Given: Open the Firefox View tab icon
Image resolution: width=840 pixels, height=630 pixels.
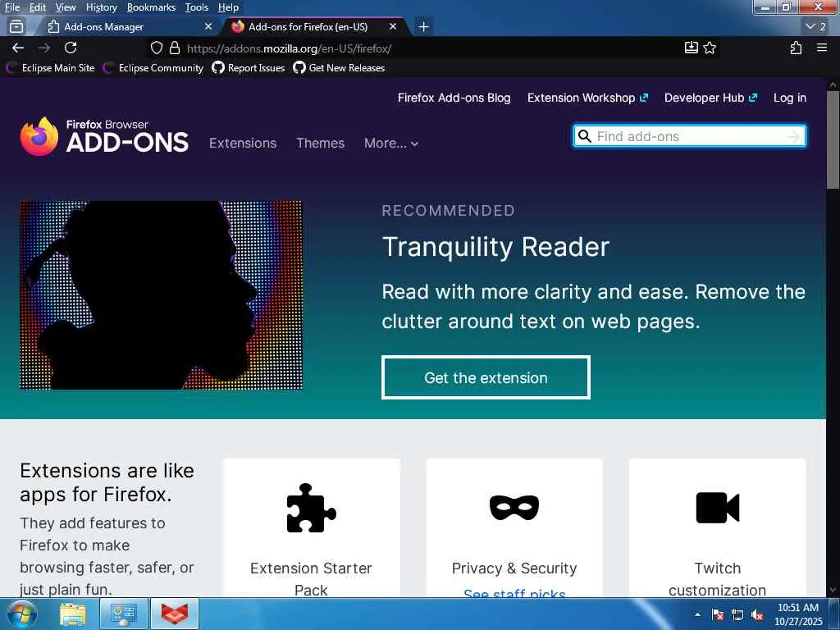Looking at the screenshot, I should [x=16, y=26].
